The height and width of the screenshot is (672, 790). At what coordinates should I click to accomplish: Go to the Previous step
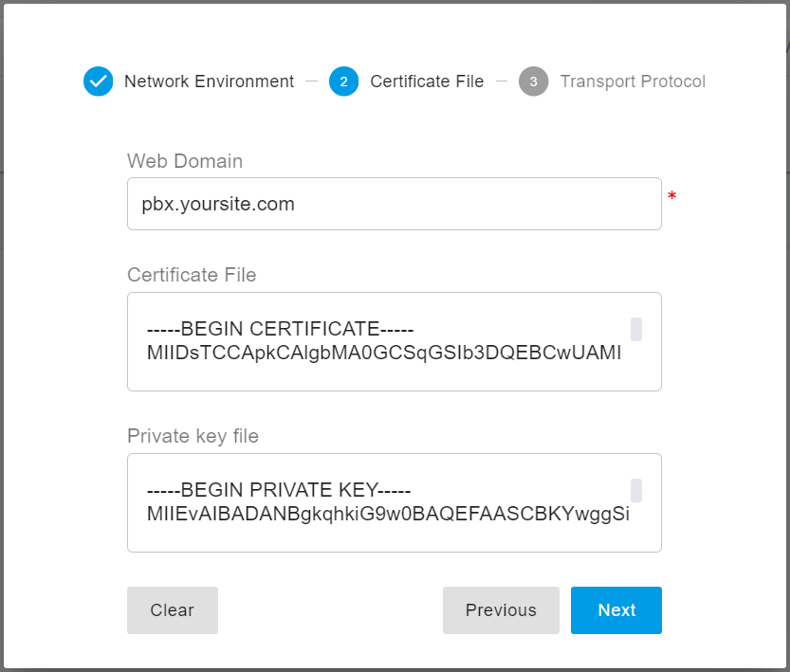[x=501, y=610]
